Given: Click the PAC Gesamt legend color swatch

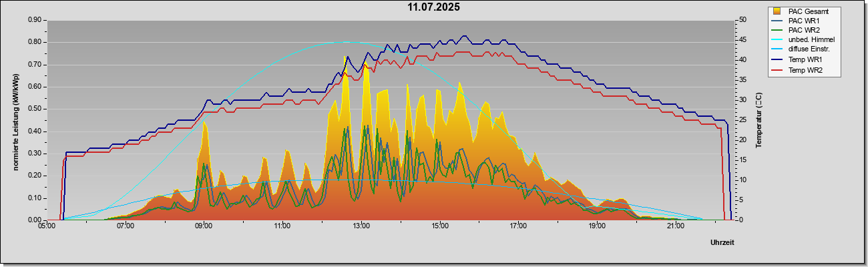Looking at the screenshot, I should coord(777,11).
